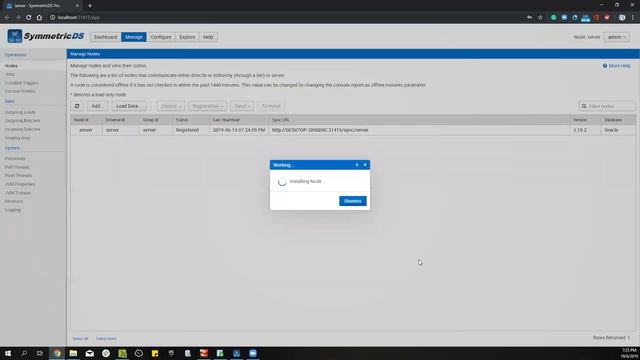The height and width of the screenshot is (360, 640).
Task: Open Staging Area in the sidebar
Action: coord(18,138)
